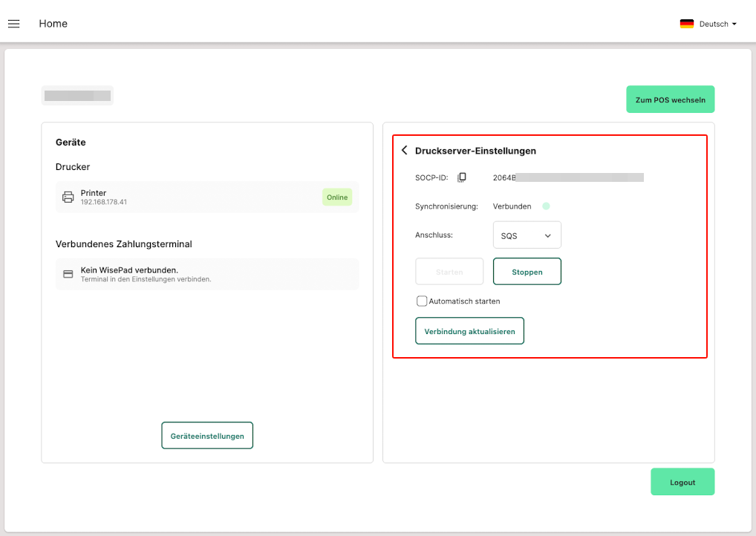Click the Zum POS wechseln button
The width and height of the screenshot is (756, 536).
670,99
